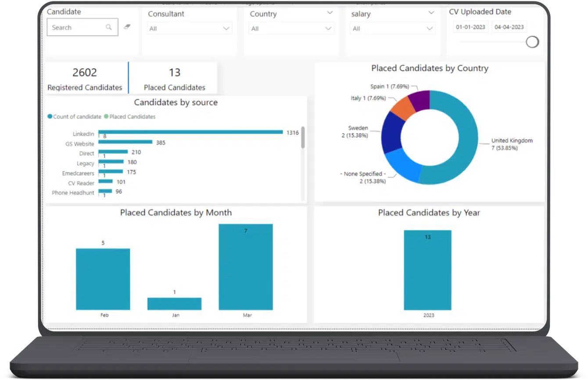Collapse the Country filter header chevron
Viewport: 588px width, 380px height.
coord(330,13)
